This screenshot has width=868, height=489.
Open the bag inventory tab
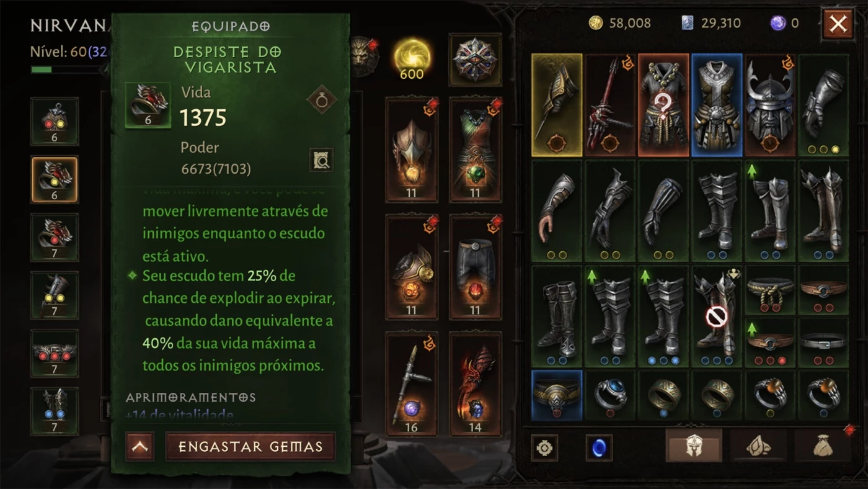click(x=823, y=446)
